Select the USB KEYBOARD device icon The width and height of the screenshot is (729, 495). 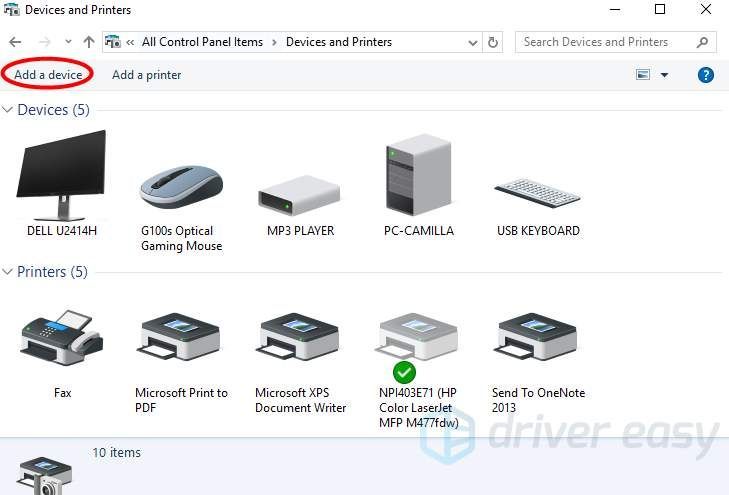point(537,194)
